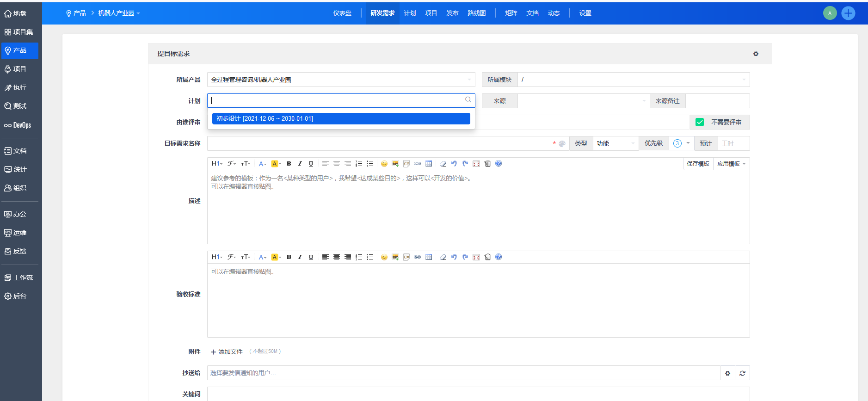Click the emoticon icon in 描述 toolbar

point(384,164)
